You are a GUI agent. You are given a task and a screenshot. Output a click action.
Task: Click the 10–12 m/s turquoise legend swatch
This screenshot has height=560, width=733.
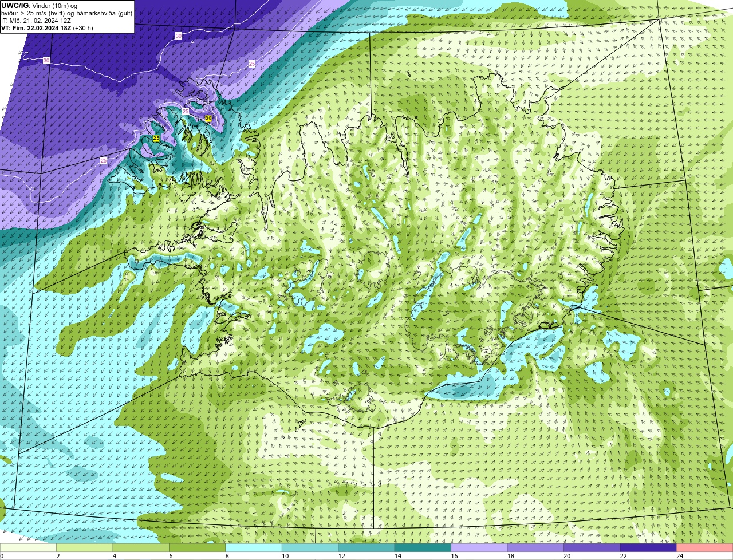[x=310, y=547]
